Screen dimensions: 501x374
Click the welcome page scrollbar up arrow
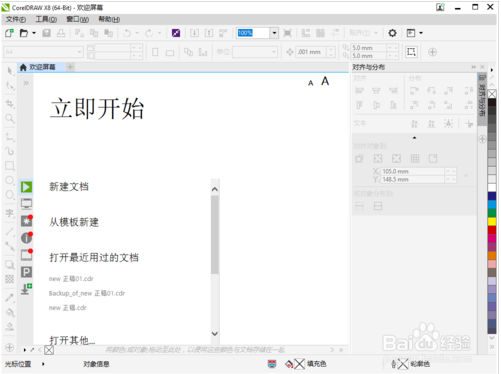click(215, 189)
